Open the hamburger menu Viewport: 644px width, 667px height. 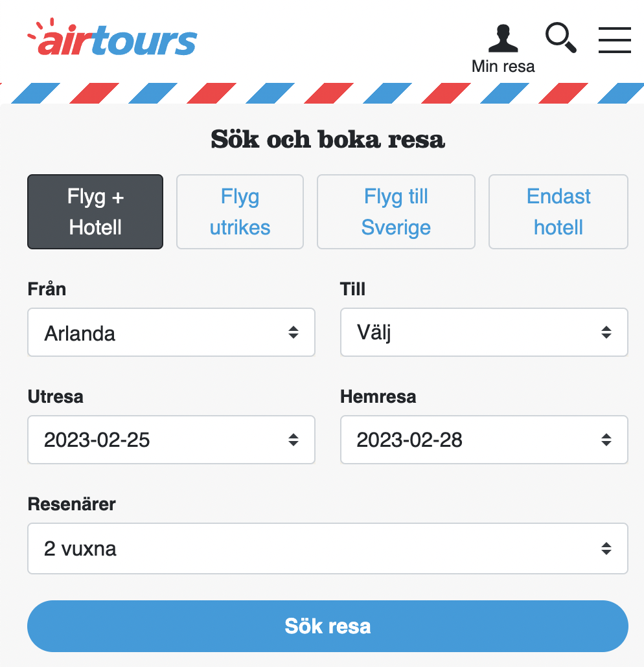[x=615, y=40]
